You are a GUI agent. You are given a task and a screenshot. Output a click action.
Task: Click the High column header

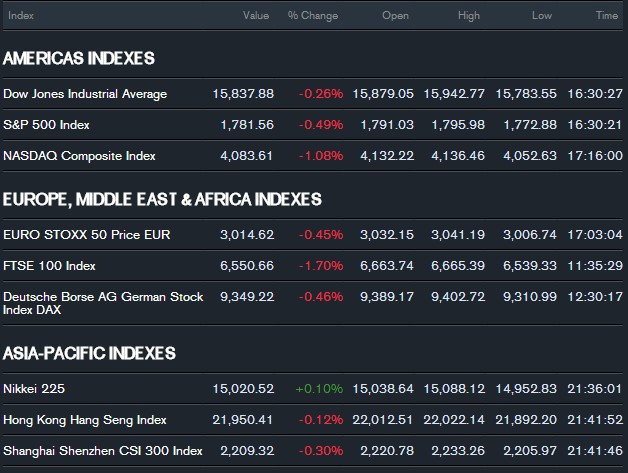468,16
